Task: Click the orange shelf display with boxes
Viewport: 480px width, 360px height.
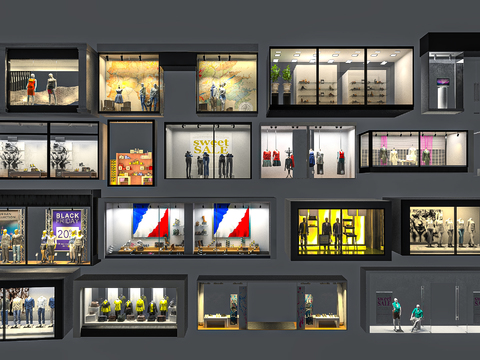Action: [x=132, y=153]
